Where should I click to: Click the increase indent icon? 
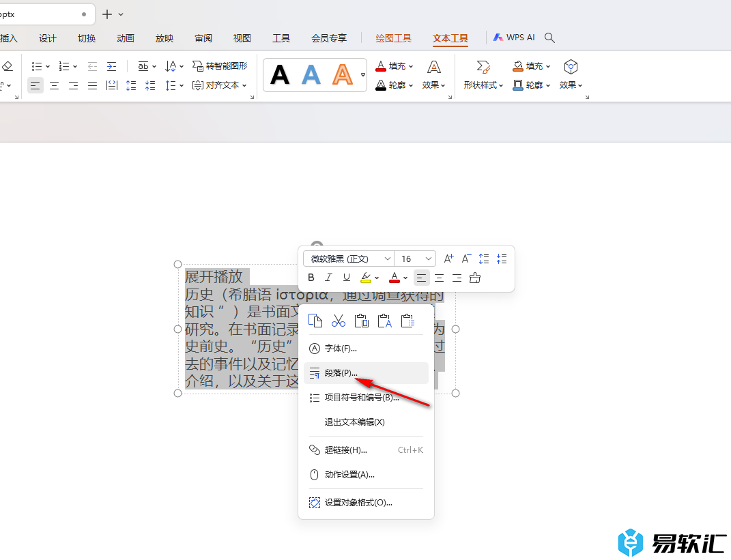111,66
